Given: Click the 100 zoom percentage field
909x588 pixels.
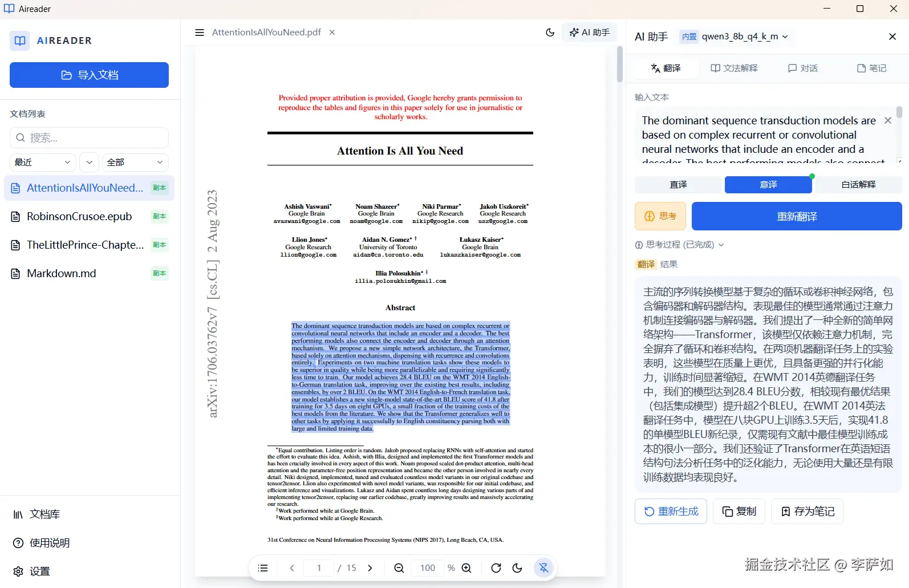Looking at the screenshot, I should [x=428, y=568].
